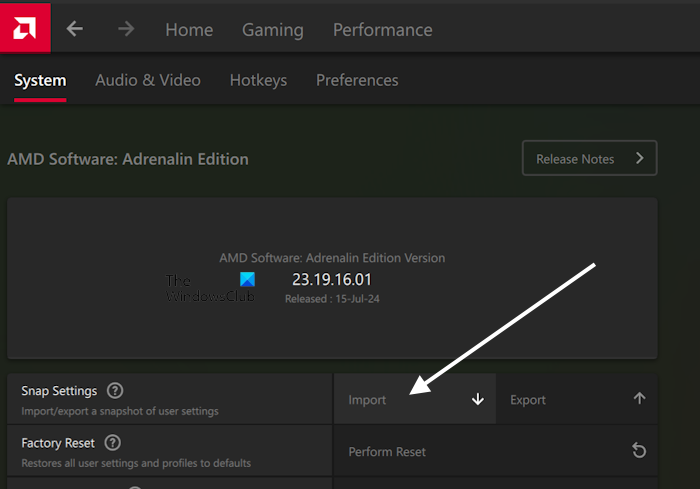This screenshot has height=489, width=700.
Task: Click the version number 23.19.16.01
Action: coord(331,280)
